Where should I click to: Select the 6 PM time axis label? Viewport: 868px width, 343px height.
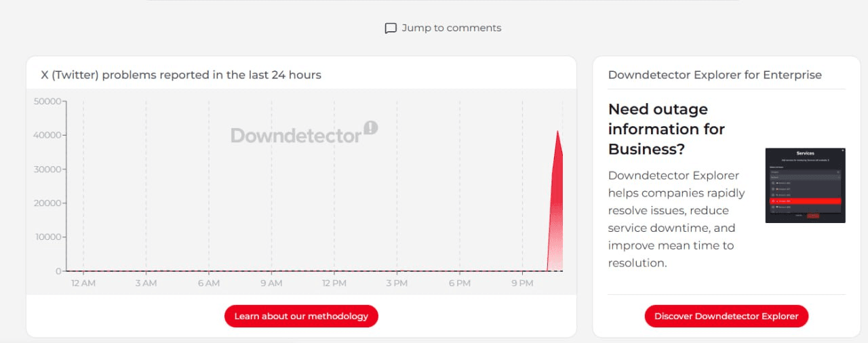pos(460,283)
